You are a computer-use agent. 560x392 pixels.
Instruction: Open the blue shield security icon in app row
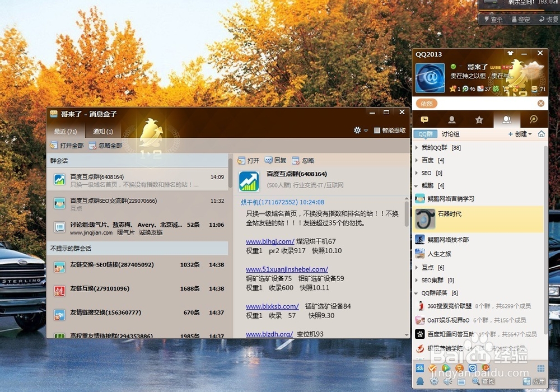(x=472, y=367)
